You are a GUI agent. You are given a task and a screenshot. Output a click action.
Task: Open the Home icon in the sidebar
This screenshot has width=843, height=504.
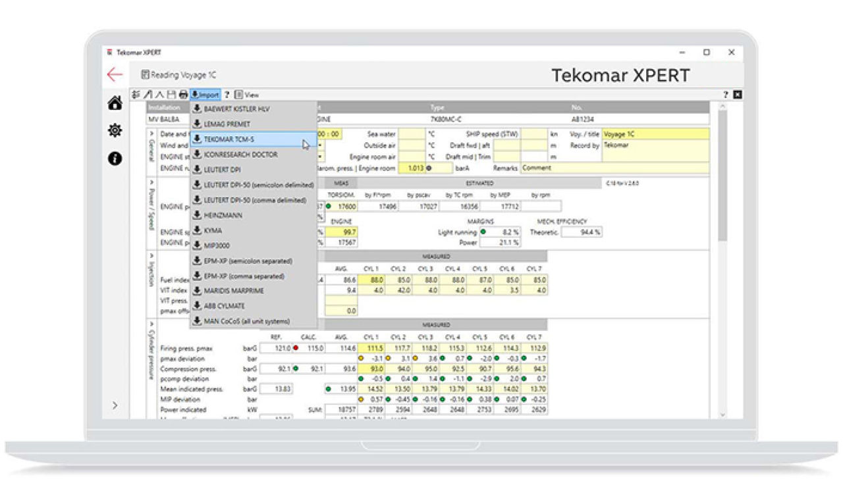(x=115, y=103)
